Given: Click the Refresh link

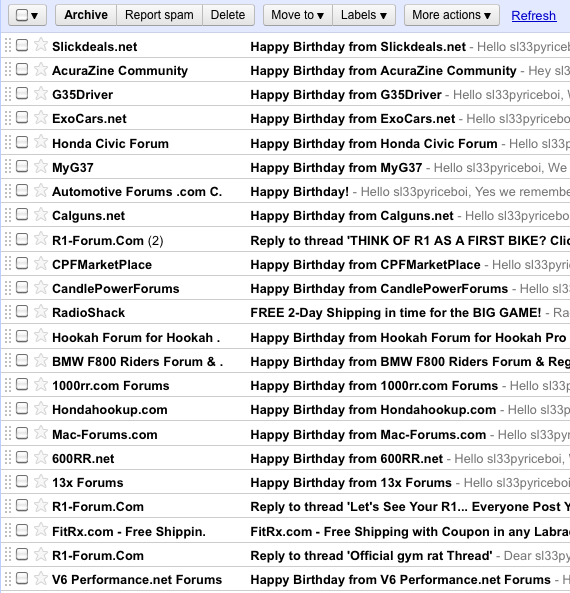Looking at the screenshot, I should (x=534, y=16).
